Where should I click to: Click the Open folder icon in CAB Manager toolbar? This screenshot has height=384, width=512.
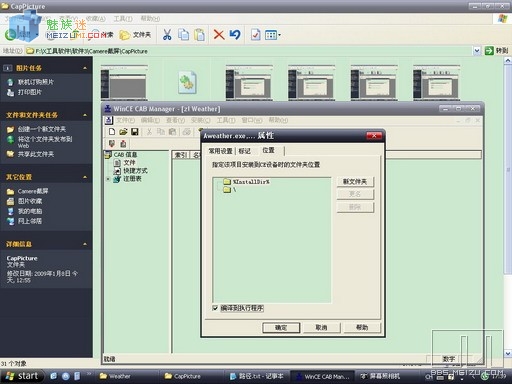(123, 132)
